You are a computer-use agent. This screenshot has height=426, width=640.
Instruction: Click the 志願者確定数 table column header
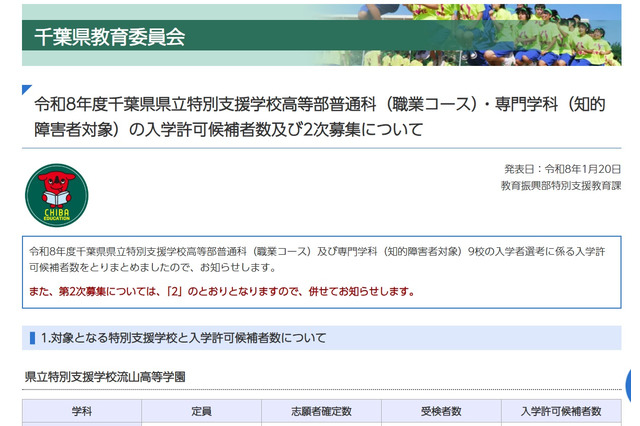[321, 411]
